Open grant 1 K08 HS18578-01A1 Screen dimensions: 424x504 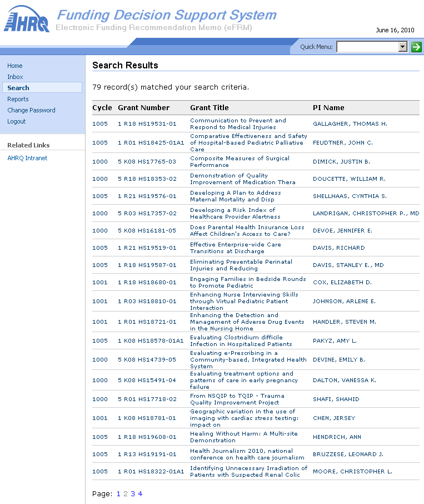[x=151, y=341]
